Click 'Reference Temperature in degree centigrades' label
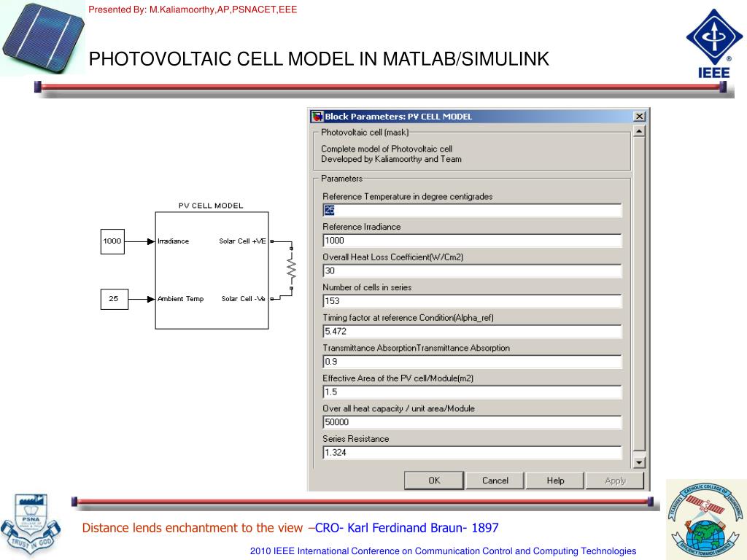Image resolution: width=747 pixels, height=560 pixels. pos(407,197)
